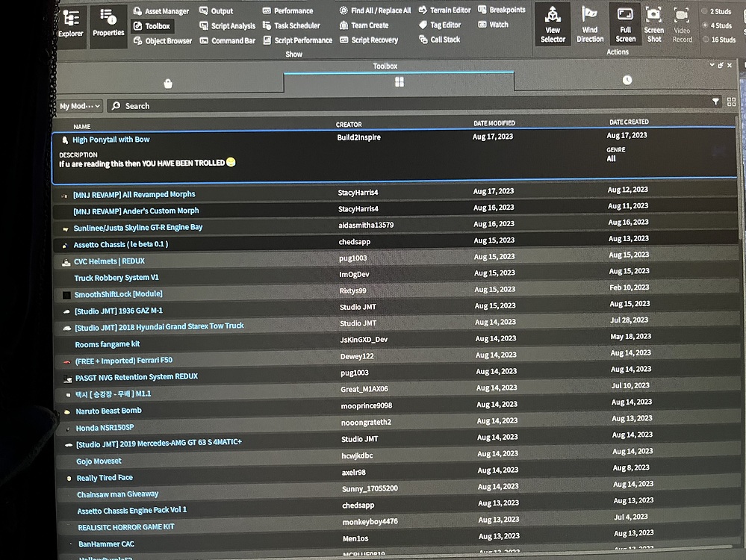Open the Watch window
Screen dimensions: 746x560
click(x=493, y=24)
